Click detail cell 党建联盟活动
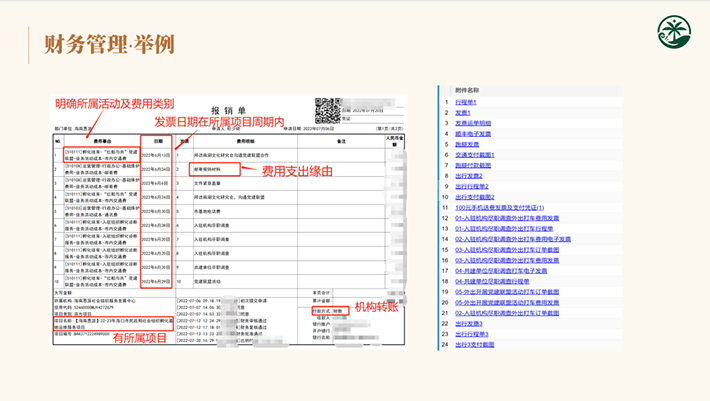The height and width of the screenshot is (401, 710). pyautogui.click(x=207, y=282)
